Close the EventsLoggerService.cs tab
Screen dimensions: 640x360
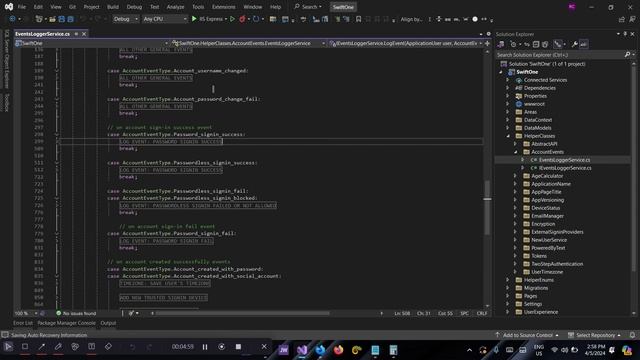tap(84, 34)
